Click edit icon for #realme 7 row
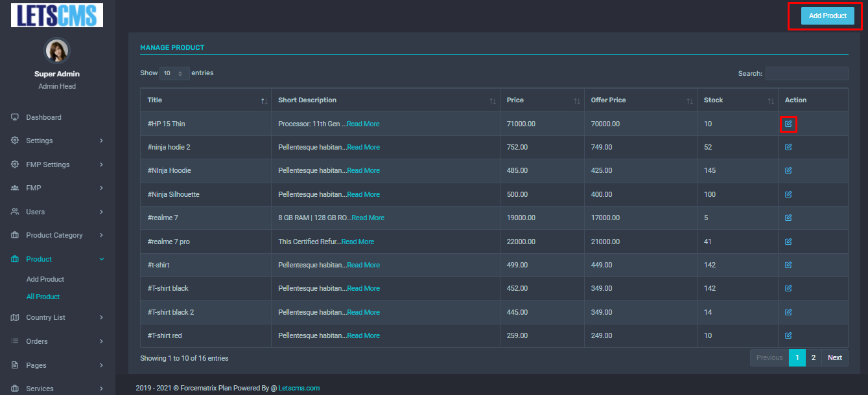 coord(788,218)
